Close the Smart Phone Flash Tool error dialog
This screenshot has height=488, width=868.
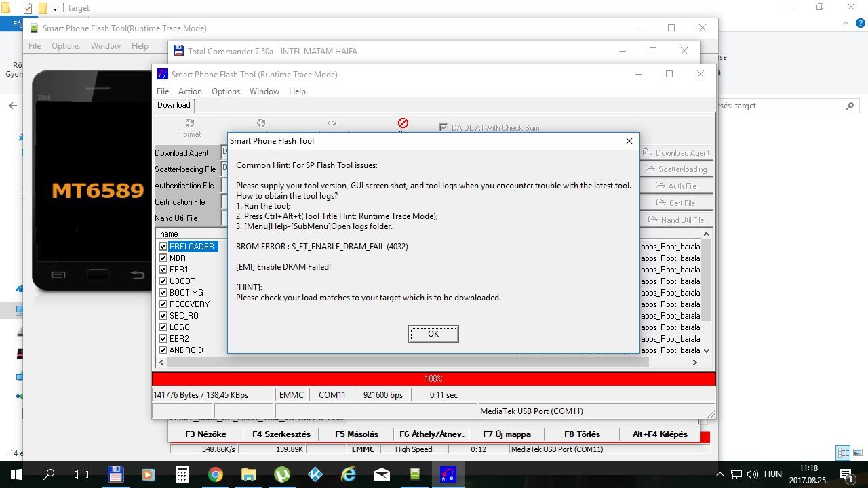pyautogui.click(x=629, y=141)
